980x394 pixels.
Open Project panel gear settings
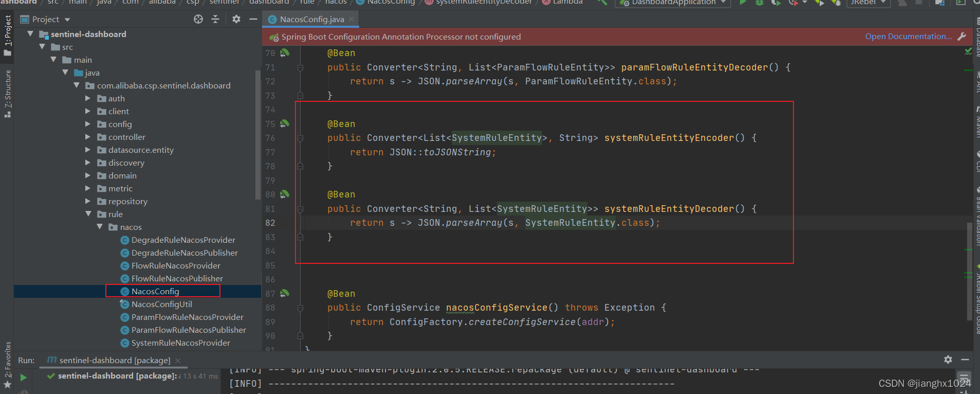tap(236, 19)
